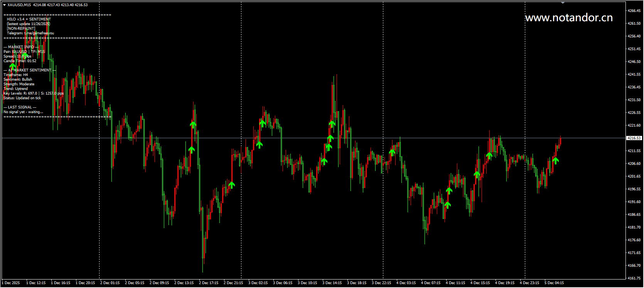Click the 3 Dec 22:15 time axis label
The height and width of the screenshot is (288, 644).
381,283
